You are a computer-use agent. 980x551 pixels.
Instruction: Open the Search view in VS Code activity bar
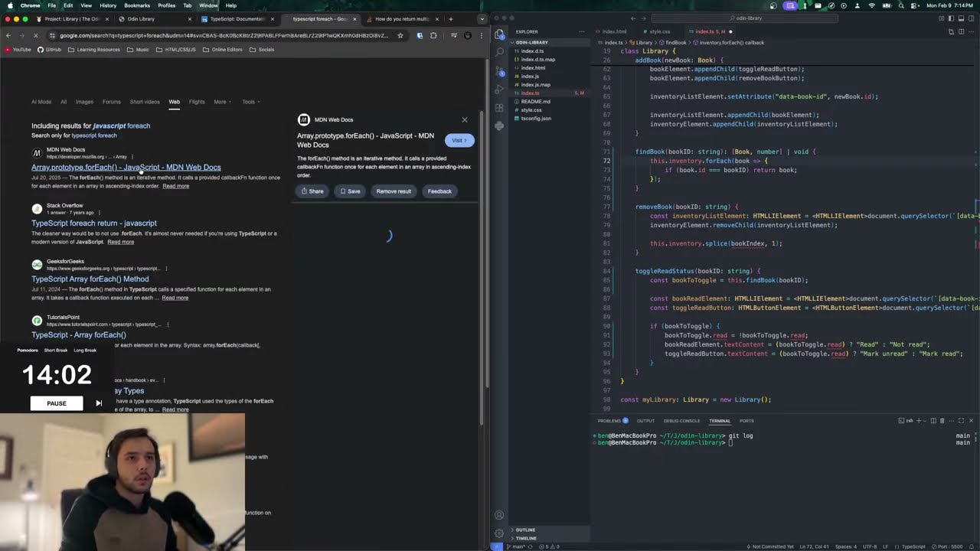(x=499, y=52)
